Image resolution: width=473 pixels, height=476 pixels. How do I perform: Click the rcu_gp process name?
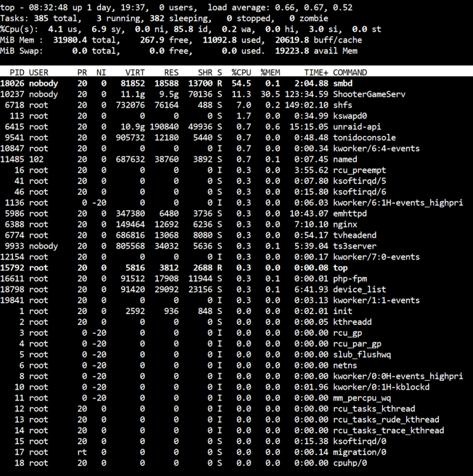point(348,333)
